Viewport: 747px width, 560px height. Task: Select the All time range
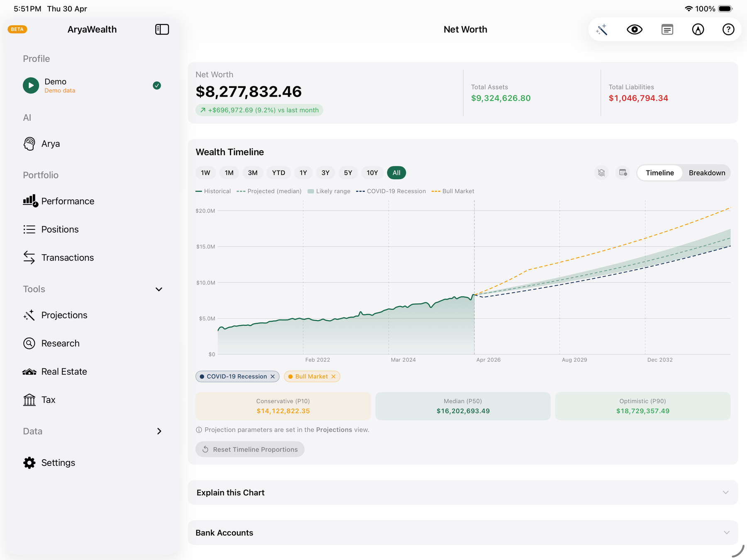tap(396, 173)
